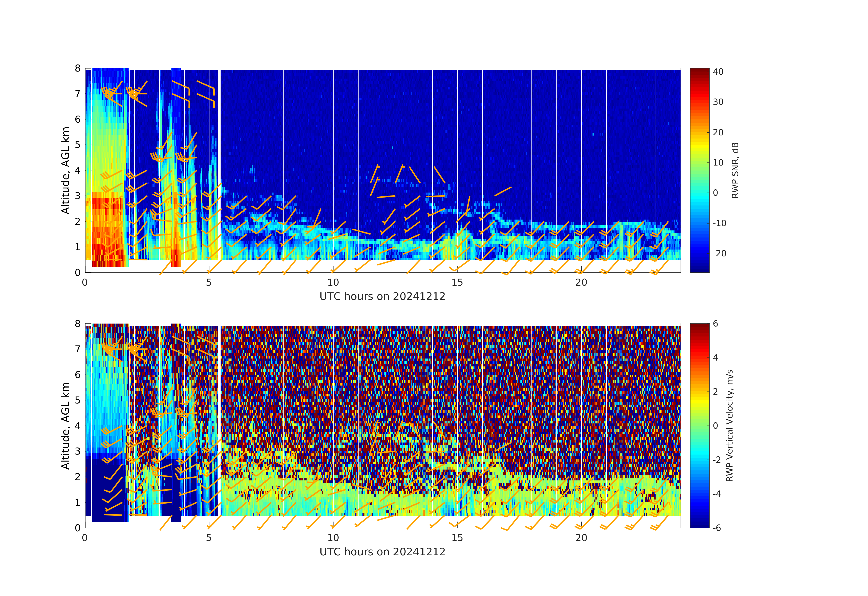Click y-axis tick 4 of the bottom plot

tap(78, 426)
